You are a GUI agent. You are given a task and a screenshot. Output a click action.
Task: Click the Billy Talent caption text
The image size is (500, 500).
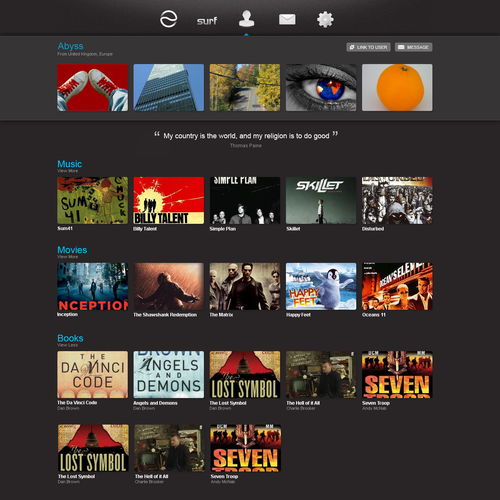pyautogui.click(x=145, y=229)
